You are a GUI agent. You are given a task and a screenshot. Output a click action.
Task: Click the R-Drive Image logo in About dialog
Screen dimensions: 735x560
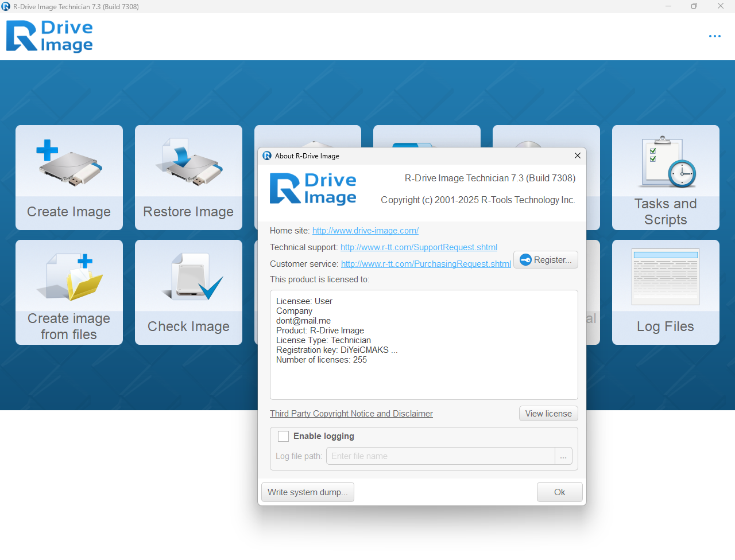tap(313, 189)
